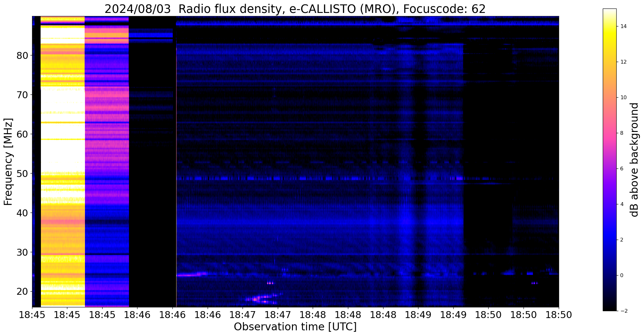Click the 50 MHz frequency tick label
This screenshot has width=644, height=336.
click(22, 174)
